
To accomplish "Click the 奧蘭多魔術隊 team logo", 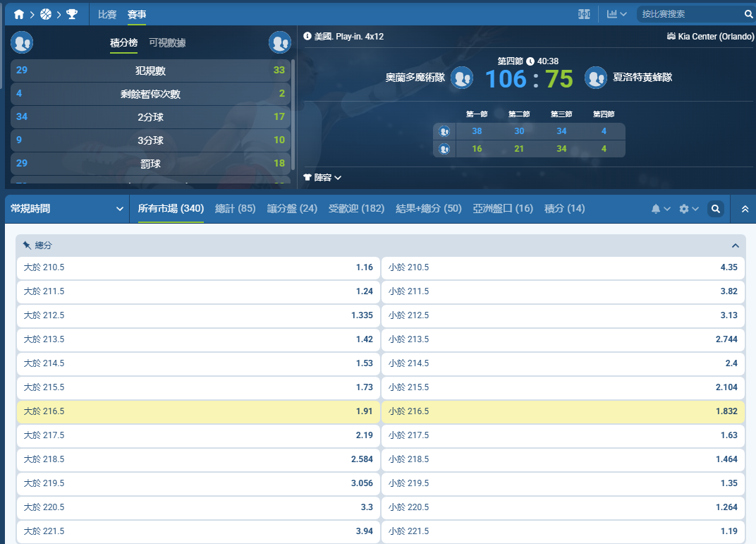I will pyautogui.click(x=462, y=78).
